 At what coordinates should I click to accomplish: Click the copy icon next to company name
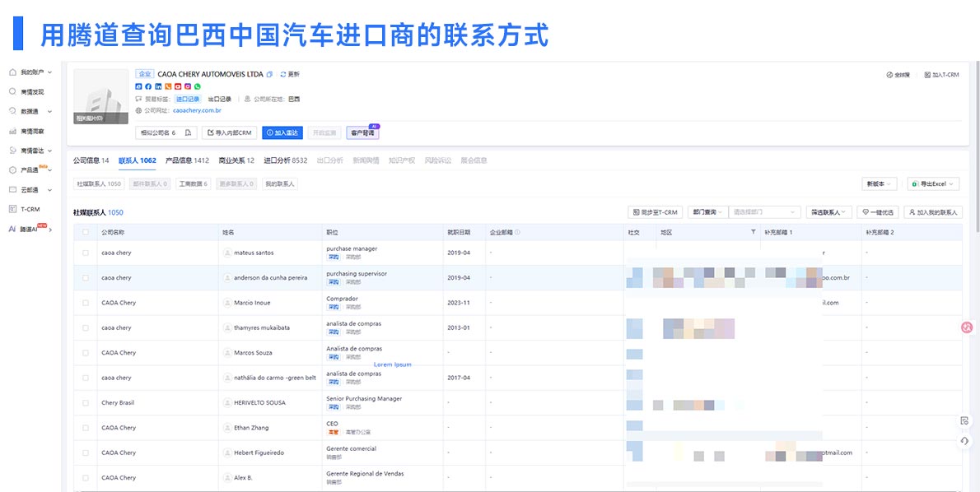[268, 74]
